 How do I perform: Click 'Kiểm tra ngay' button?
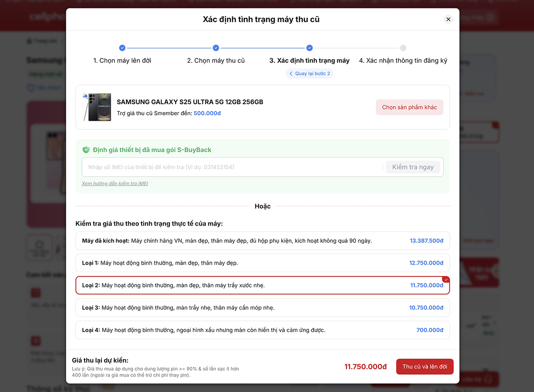coord(413,167)
